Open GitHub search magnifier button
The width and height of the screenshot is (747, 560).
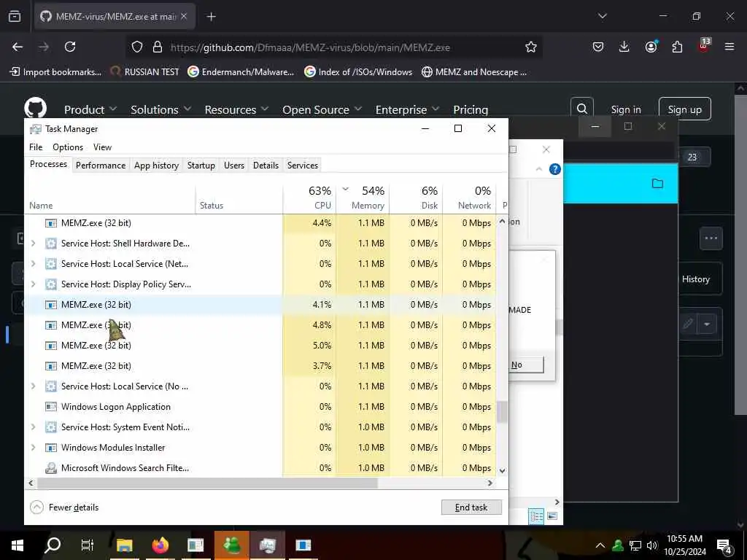582,109
